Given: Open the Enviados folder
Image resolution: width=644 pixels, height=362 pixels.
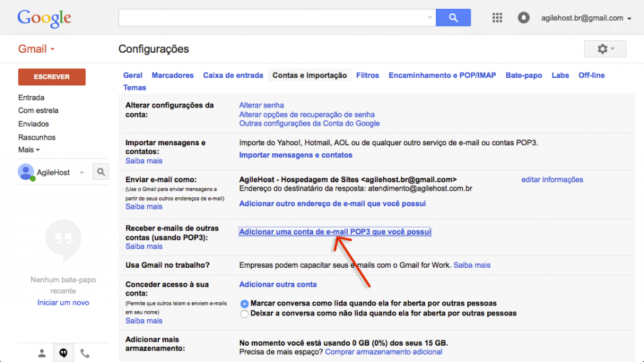Looking at the screenshot, I should click(x=33, y=124).
